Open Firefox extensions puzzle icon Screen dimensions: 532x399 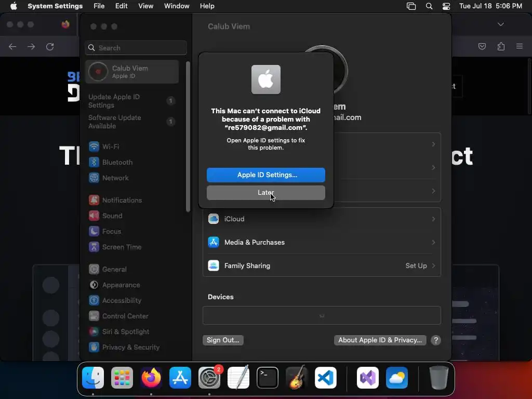pyautogui.click(x=501, y=46)
